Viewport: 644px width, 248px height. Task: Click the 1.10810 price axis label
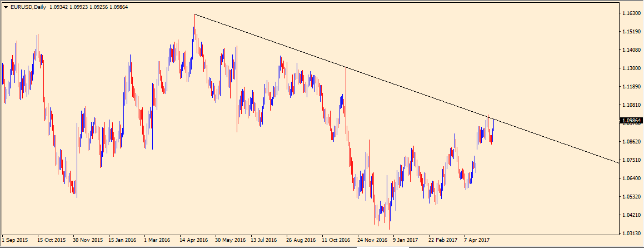(631, 105)
